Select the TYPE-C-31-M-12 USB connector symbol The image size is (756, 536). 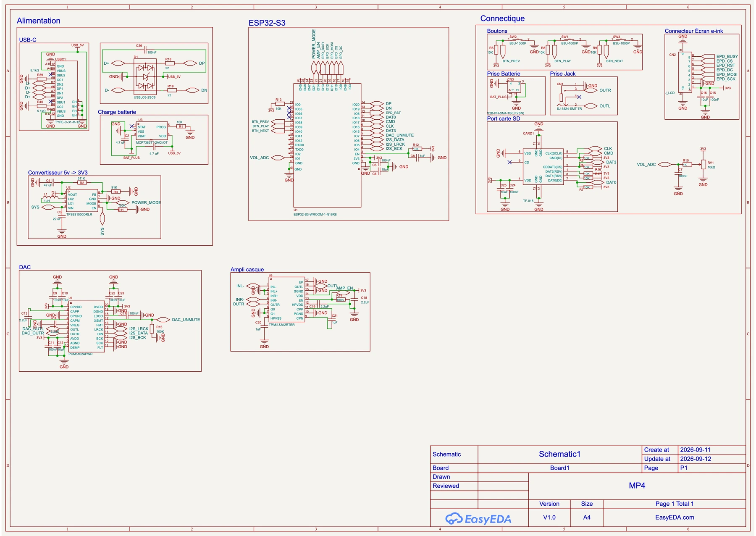coord(66,91)
